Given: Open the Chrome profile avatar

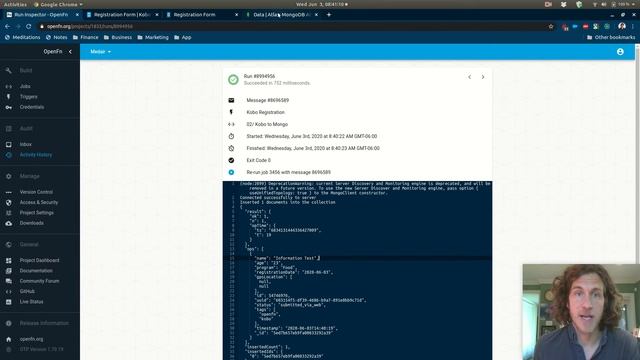Looking at the screenshot, I should click(x=622, y=26).
